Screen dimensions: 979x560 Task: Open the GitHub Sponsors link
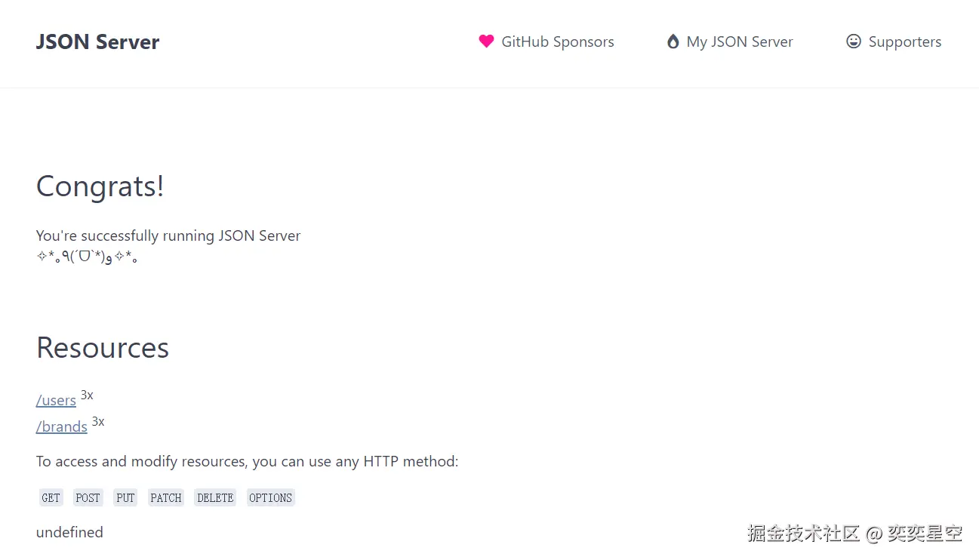point(557,42)
